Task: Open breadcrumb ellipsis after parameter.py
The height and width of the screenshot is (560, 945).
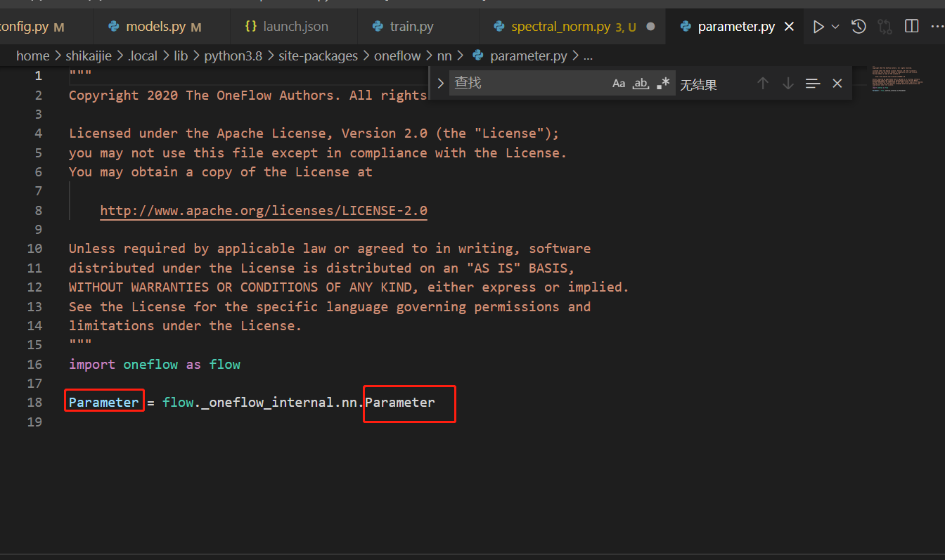Action: pos(588,56)
